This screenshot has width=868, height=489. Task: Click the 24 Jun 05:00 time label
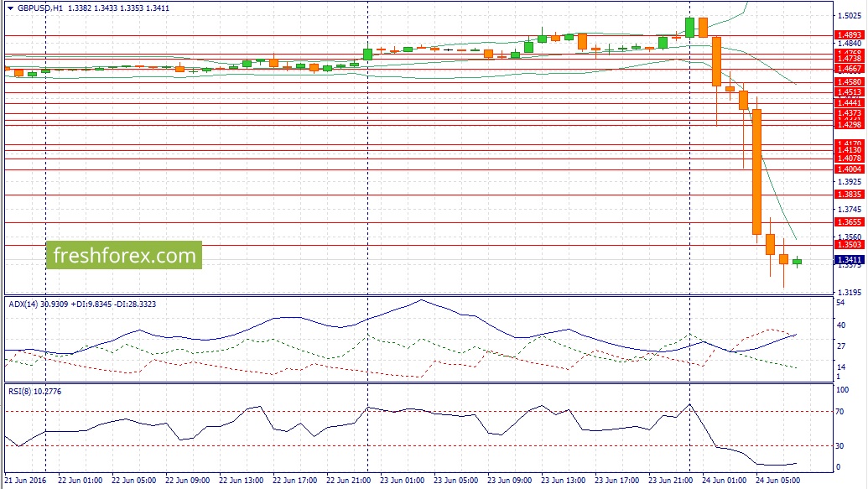coord(775,481)
